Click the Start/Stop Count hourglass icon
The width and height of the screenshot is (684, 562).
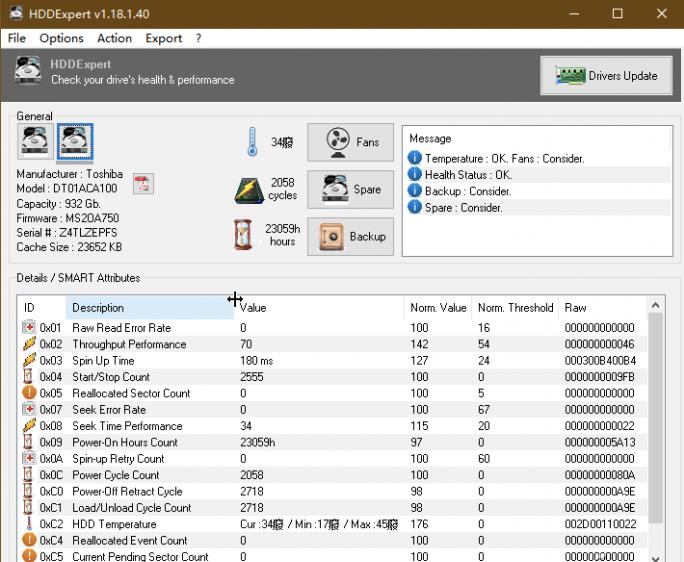point(28,376)
